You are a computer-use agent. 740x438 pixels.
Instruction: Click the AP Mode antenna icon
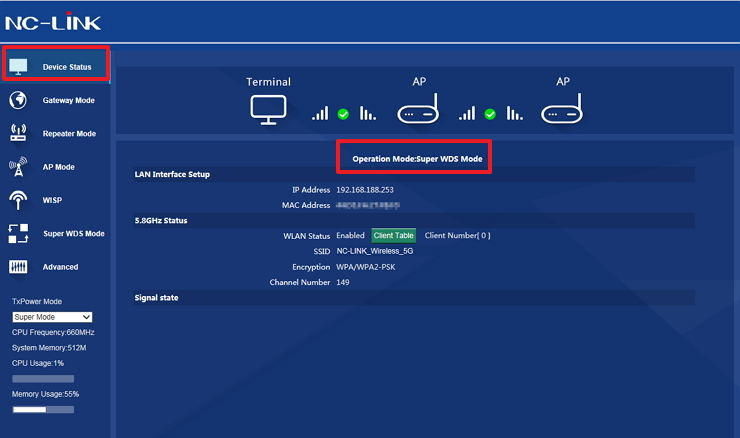pos(18,167)
